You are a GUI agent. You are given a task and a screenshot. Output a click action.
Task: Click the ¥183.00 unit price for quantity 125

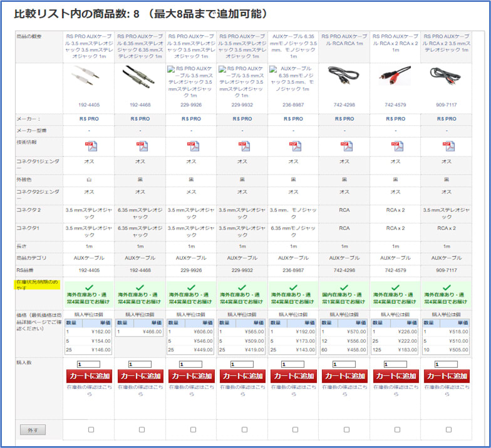tap(407, 350)
